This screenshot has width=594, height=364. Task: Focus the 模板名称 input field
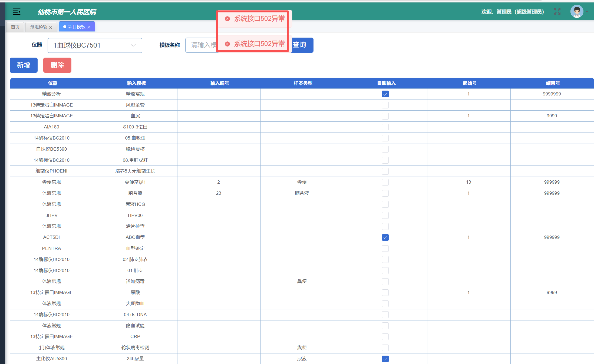[x=202, y=45]
